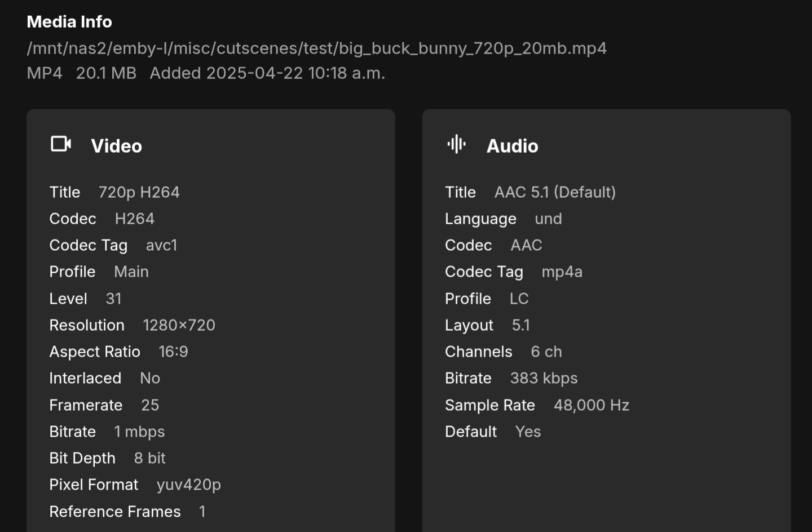
Task: Click the audio Codec Tag mp4a
Action: click(x=562, y=272)
